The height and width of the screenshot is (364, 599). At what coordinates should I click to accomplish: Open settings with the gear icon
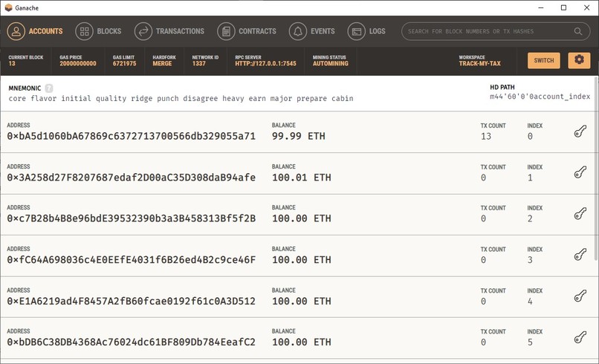pyautogui.click(x=579, y=60)
